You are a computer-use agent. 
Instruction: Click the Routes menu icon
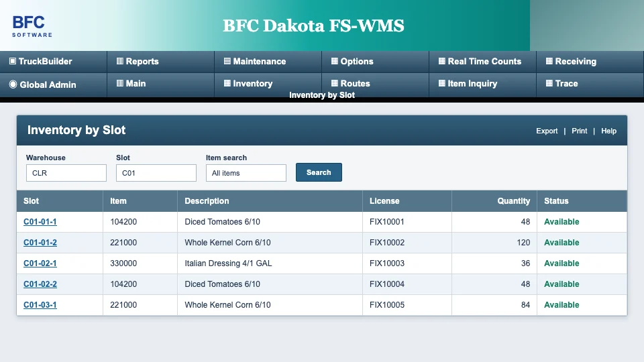[335, 83]
